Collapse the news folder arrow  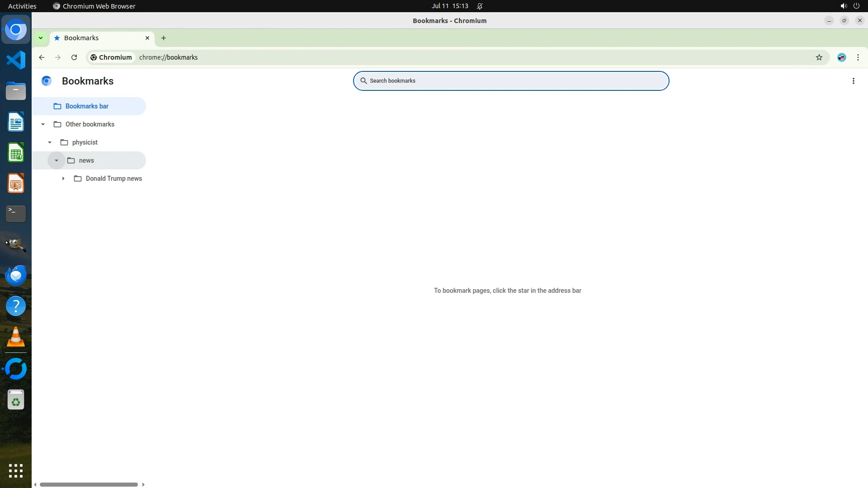[x=57, y=160]
